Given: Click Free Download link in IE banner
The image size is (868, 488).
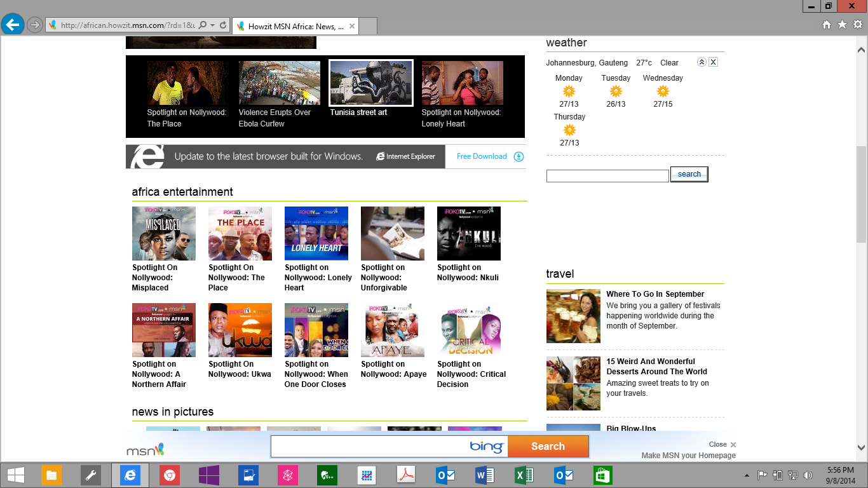Looking at the screenshot, I should (x=482, y=156).
